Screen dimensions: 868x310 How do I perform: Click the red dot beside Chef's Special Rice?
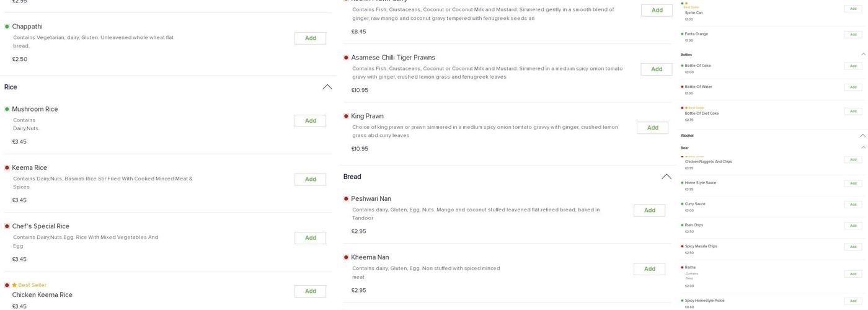coord(7,226)
